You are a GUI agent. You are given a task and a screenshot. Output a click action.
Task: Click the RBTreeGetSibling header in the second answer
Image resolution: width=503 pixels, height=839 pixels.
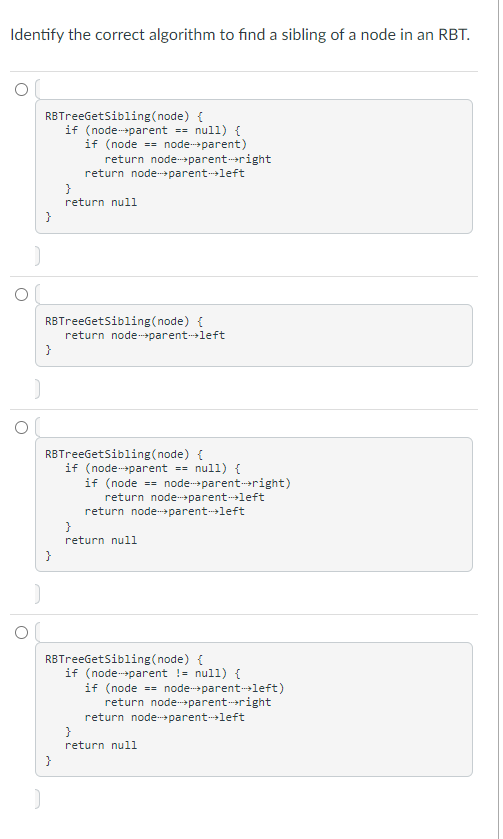124,321
